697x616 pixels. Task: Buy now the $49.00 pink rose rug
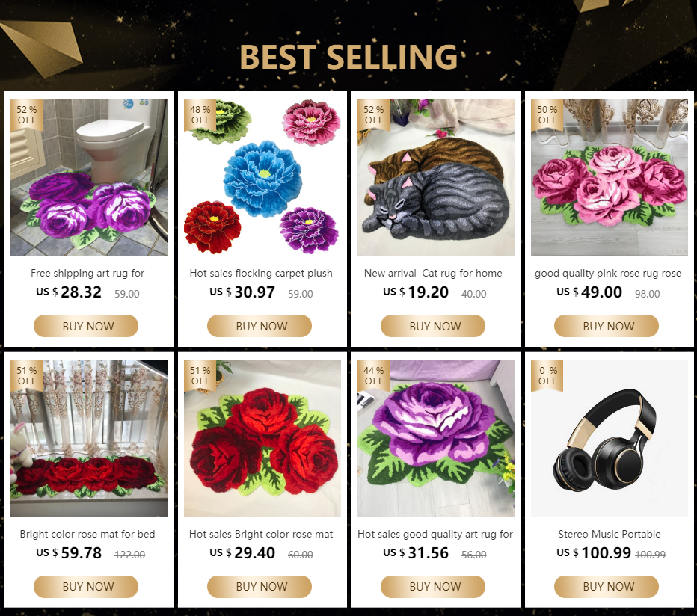pos(607,326)
